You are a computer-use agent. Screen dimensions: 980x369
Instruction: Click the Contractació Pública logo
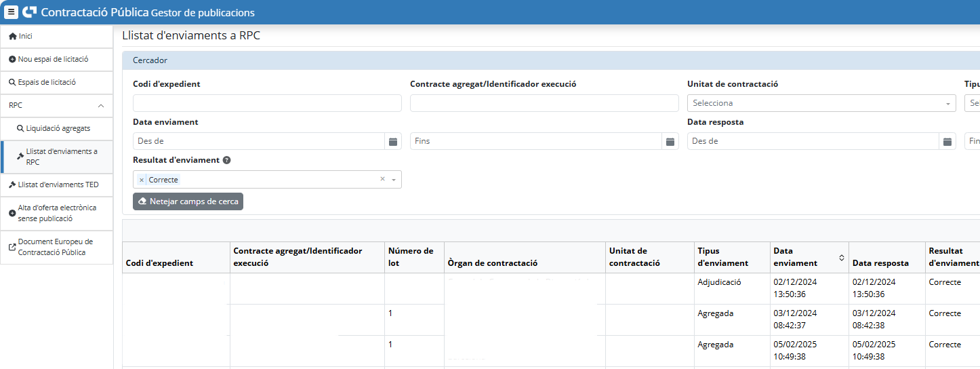pos(30,12)
